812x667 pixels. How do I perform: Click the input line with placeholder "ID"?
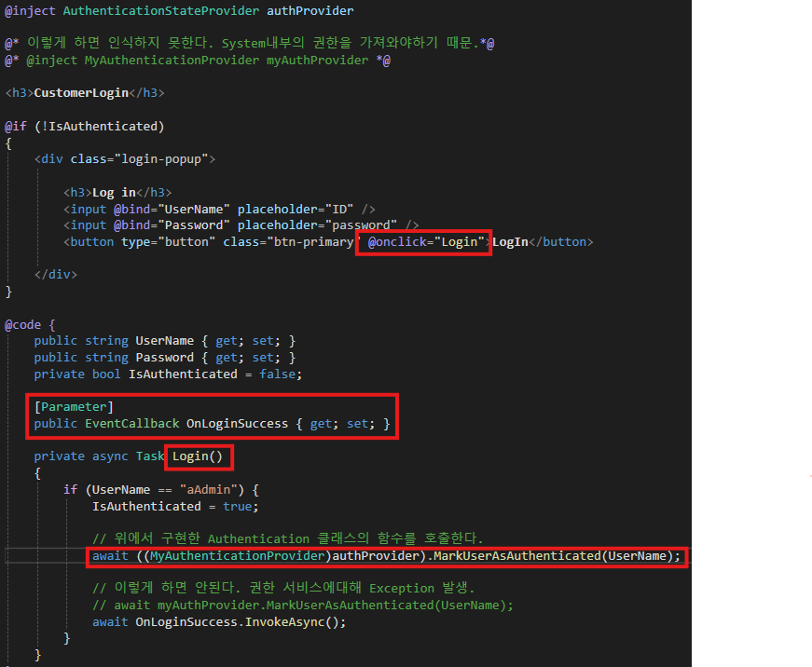(x=219, y=209)
